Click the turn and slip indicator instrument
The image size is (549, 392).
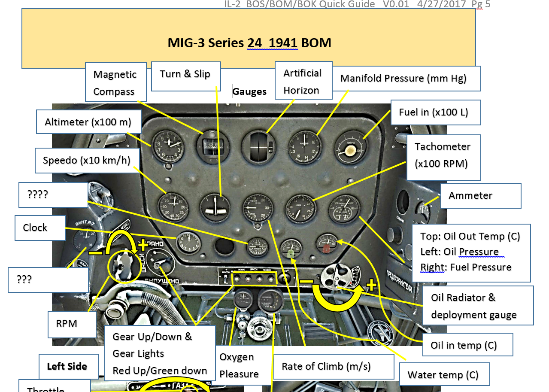[214, 207]
